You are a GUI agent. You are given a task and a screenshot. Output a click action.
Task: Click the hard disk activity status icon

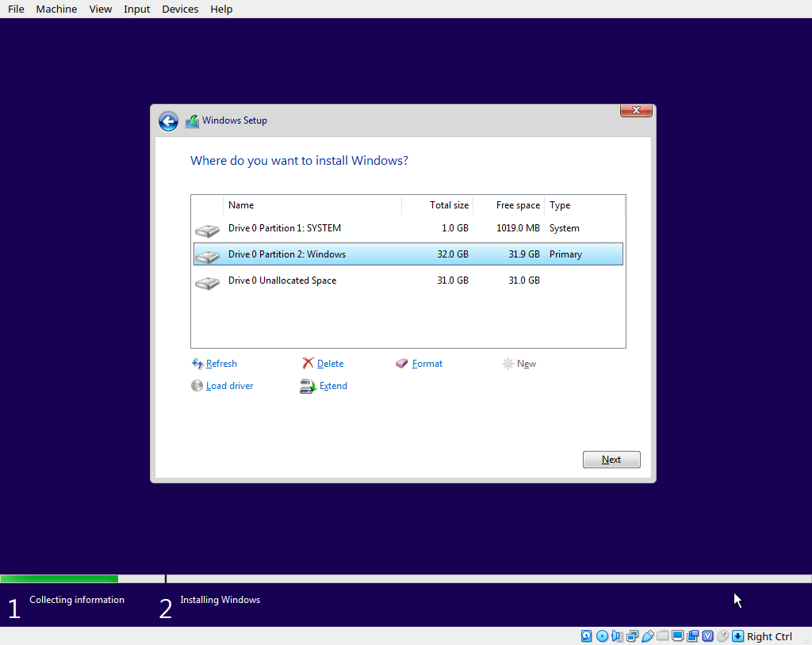587,636
